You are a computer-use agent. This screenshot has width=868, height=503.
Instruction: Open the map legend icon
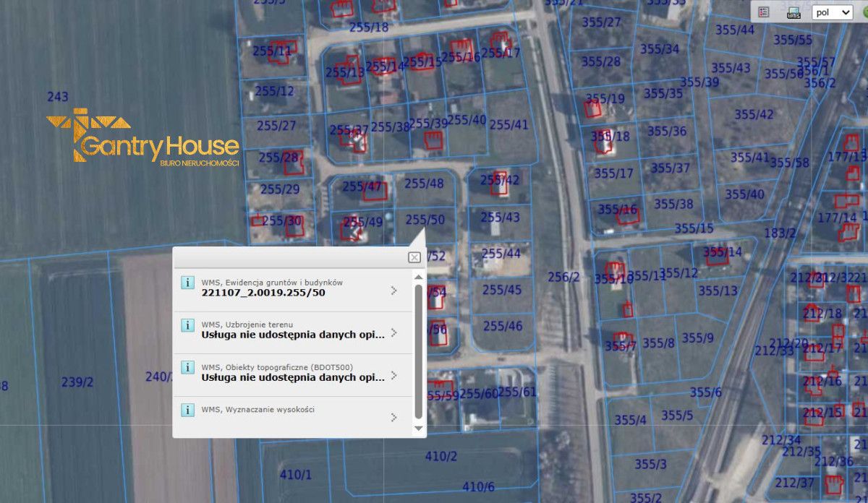point(763,12)
